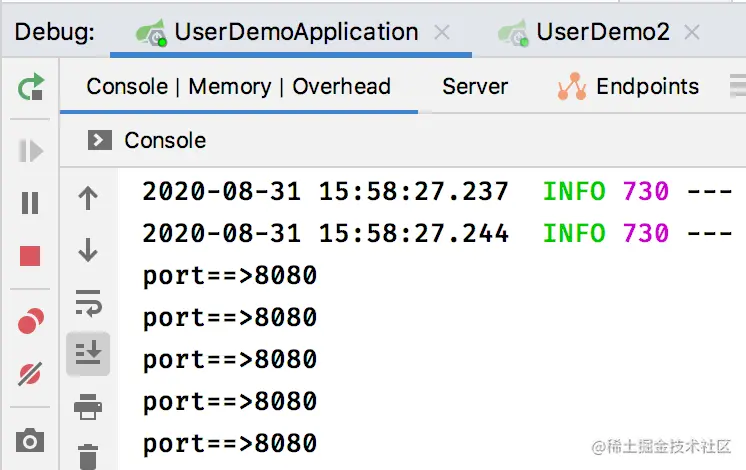Open the layout options at tab row end
This screenshot has height=470, width=746.
[738, 87]
